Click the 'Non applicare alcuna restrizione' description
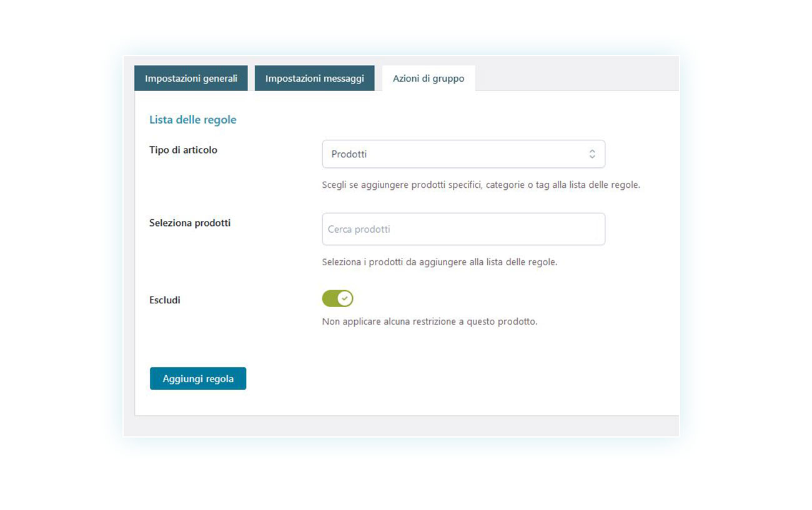Image resolution: width=812 pixels, height=510 pixels. 430,322
